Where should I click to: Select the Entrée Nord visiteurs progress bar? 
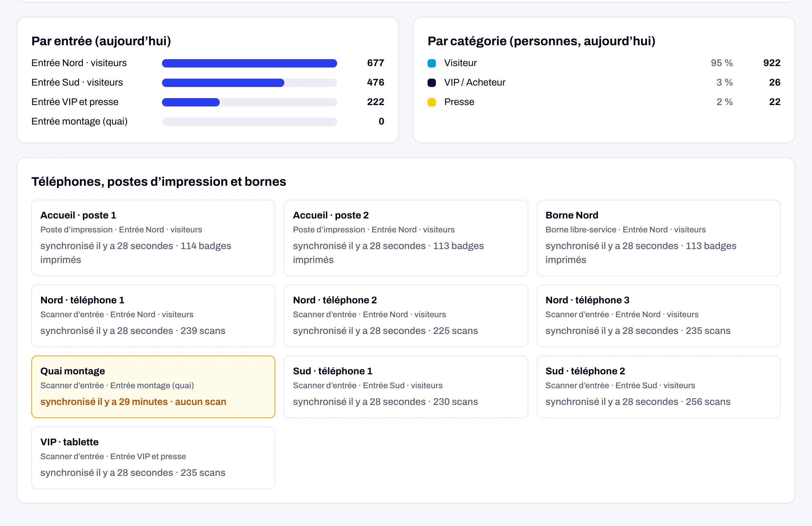250,63
